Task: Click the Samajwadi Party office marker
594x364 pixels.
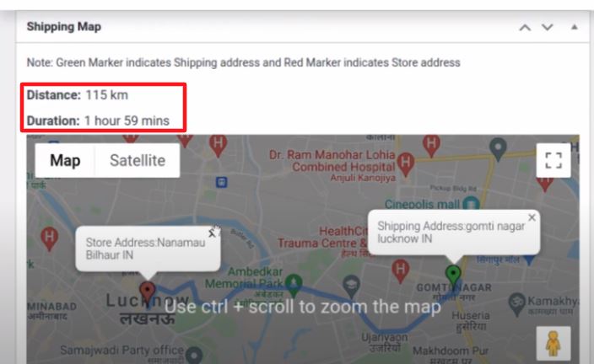Action: click(194, 356)
